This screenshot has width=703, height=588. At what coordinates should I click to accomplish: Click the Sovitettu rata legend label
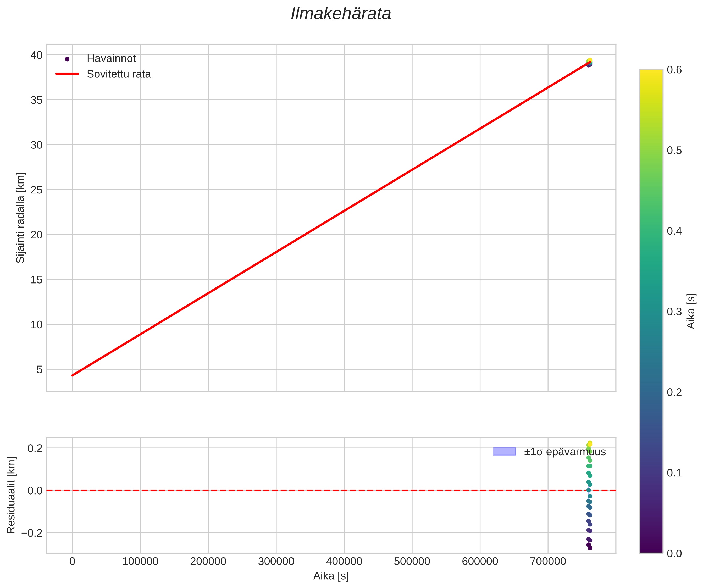119,74
